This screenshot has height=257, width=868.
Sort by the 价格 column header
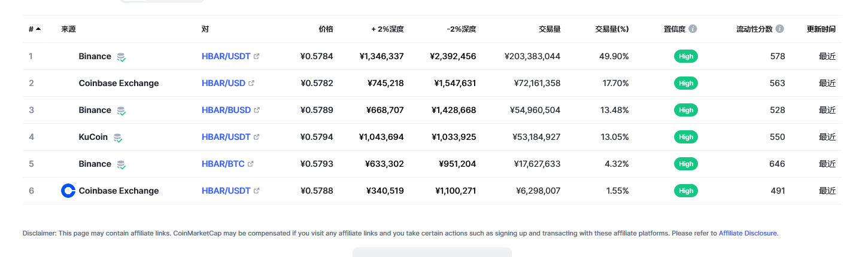click(x=326, y=29)
